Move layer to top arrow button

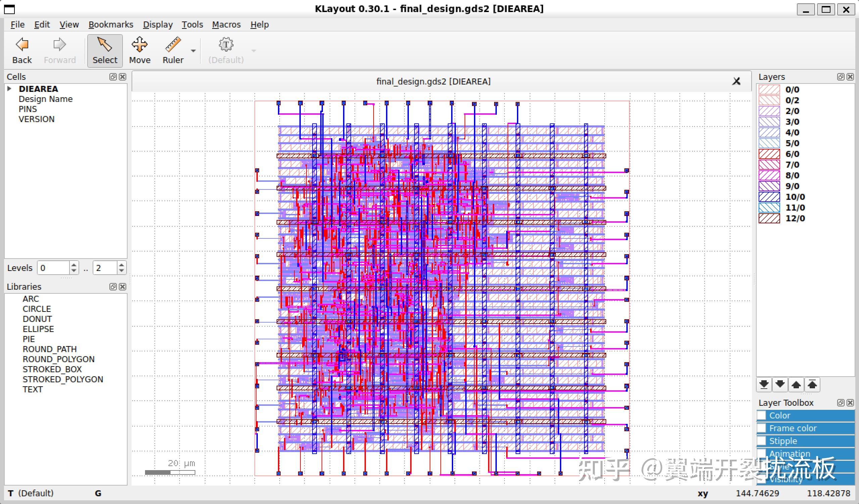(x=812, y=385)
